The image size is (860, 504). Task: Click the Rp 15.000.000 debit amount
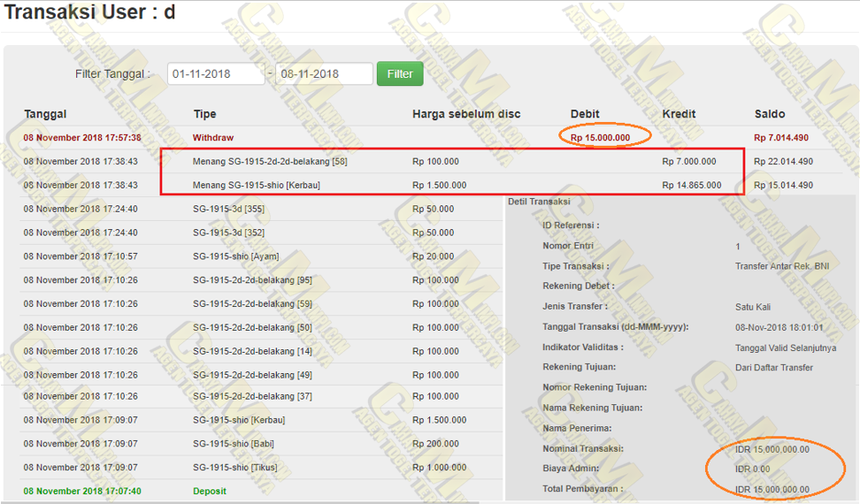pyautogui.click(x=600, y=138)
